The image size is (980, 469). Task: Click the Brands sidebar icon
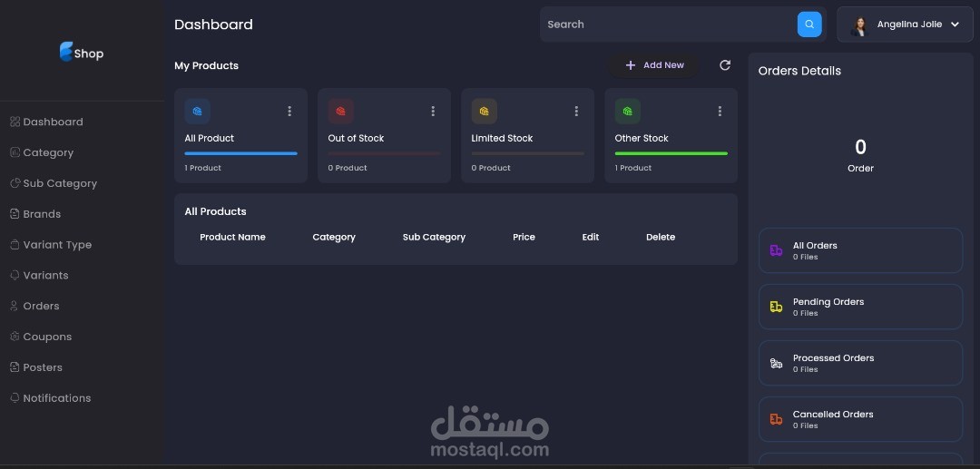[x=15, y=213]
